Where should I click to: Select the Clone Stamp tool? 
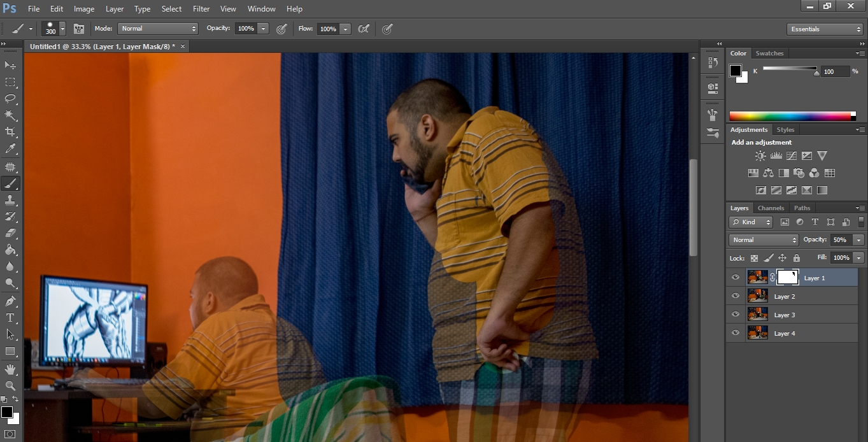10,200
